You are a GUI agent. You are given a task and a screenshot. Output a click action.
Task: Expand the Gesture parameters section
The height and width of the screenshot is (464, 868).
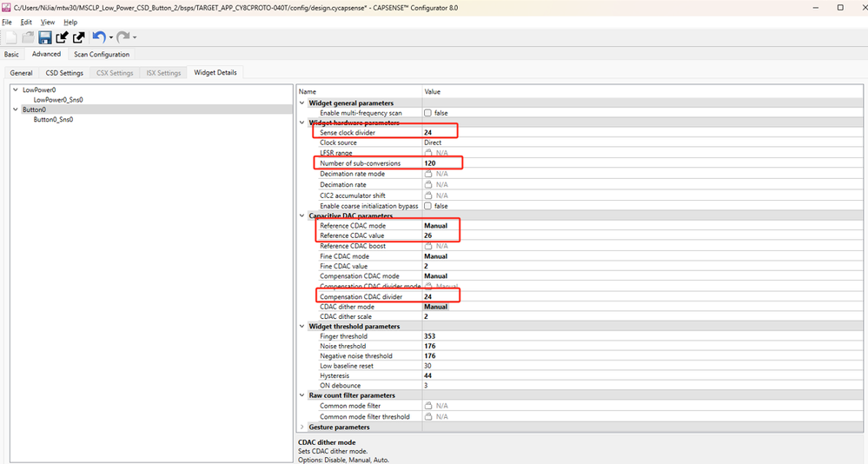click(x=302, y=427)
